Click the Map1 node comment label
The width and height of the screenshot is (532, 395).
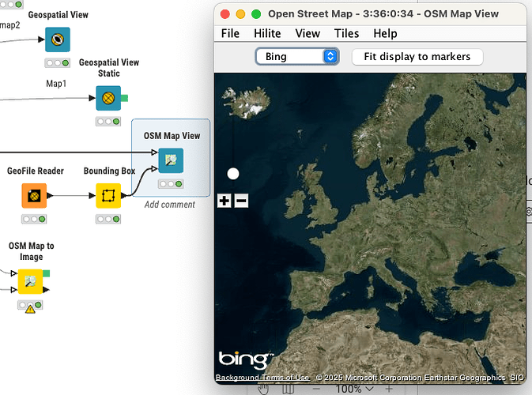coord(56,84)
